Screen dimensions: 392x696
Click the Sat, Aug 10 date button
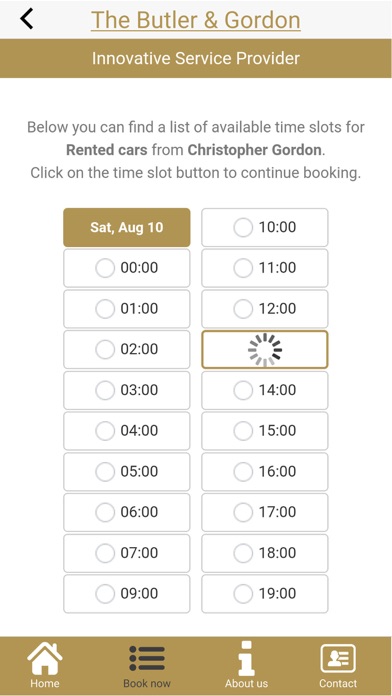[x=127, y=227]
